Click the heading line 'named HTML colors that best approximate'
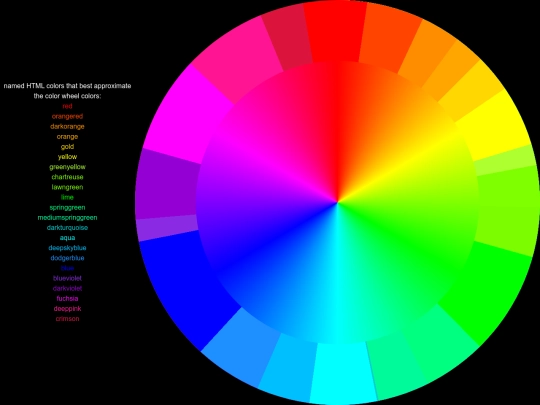Viewport: 540px width, 405px height. click(68, 86)
